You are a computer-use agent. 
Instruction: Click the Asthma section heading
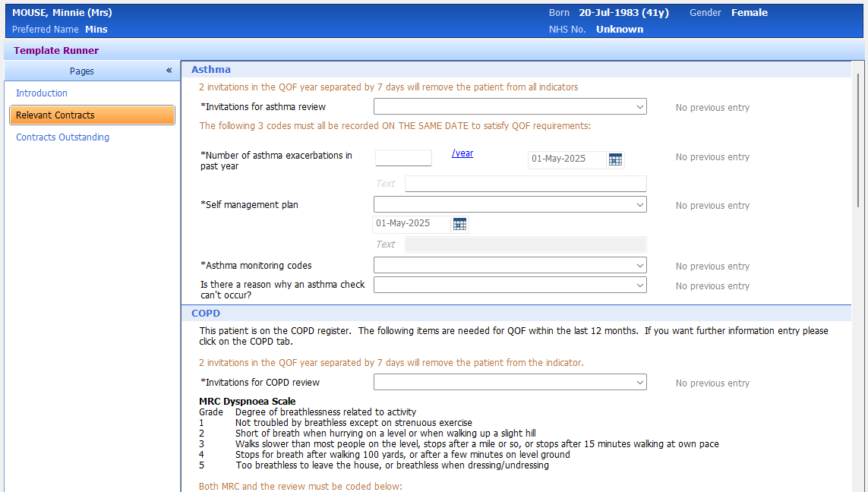point(211,70)
